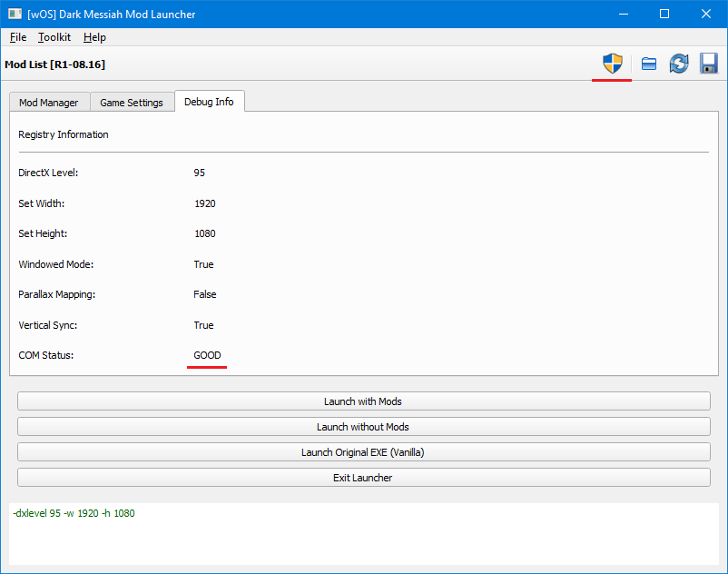The height and width of the screenshot is (574, 728).
Task: Open the File menu
Action: tap(18, 37)
